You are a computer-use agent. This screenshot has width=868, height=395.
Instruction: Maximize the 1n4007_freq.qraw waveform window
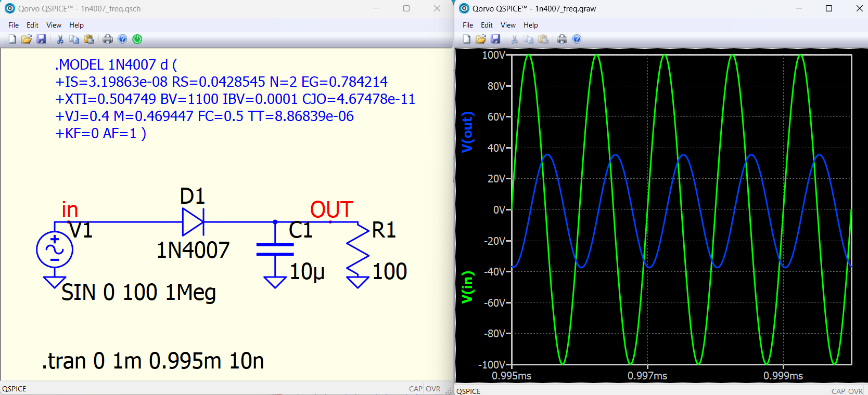point(829,8)
